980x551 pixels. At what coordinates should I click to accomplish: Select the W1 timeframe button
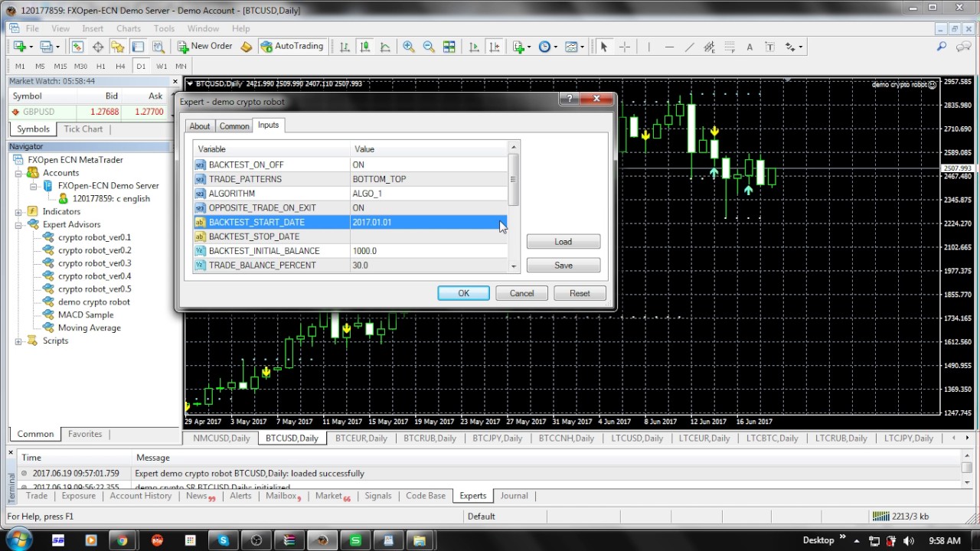coord(161,67)
